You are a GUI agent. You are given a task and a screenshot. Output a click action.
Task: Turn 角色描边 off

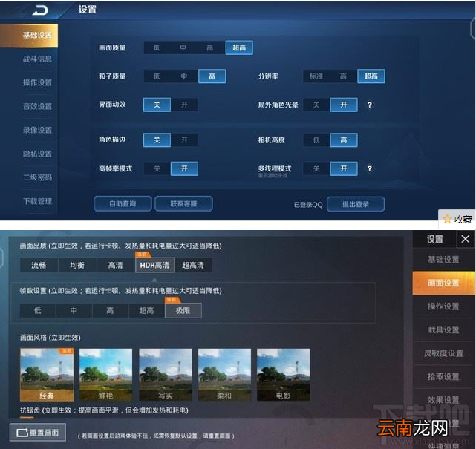157,140
